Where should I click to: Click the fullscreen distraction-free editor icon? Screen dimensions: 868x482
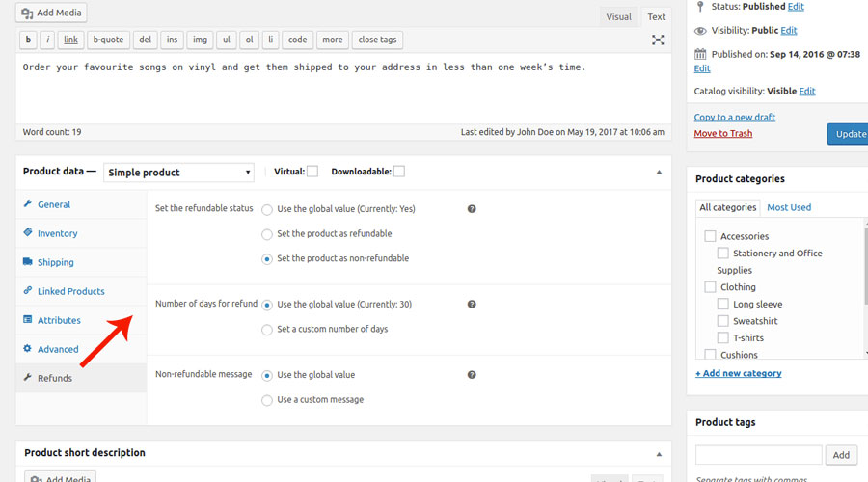coord(658,40)
